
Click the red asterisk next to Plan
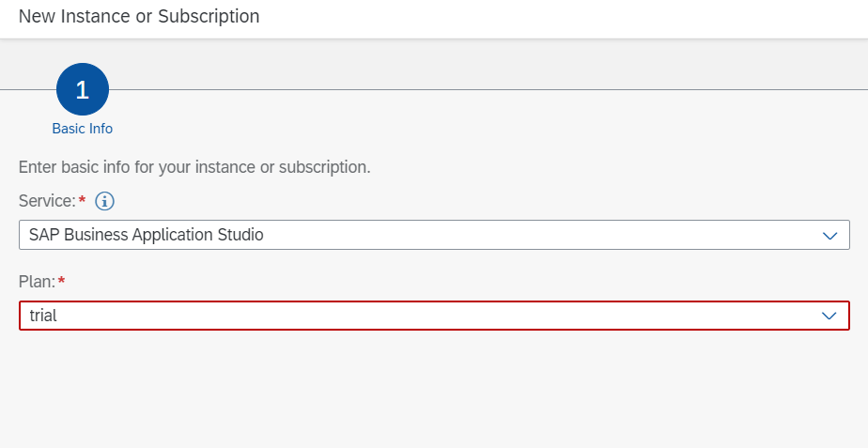click(62, 281)
